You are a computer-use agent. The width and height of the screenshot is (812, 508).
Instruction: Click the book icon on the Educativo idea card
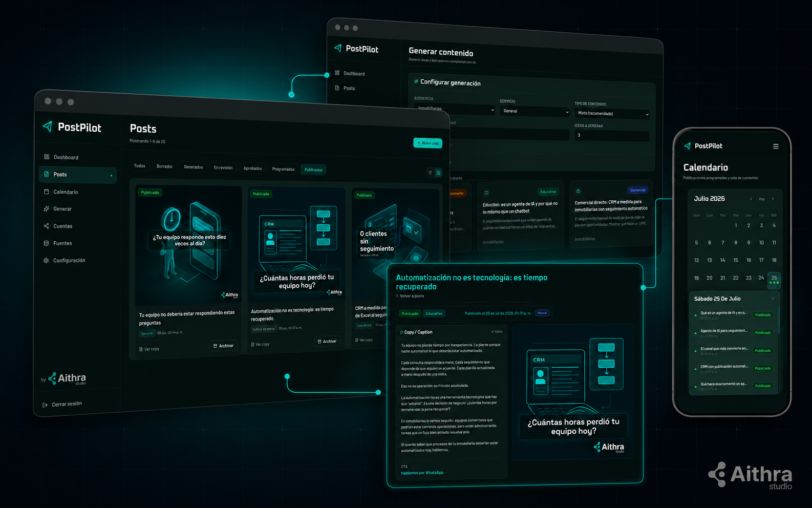486,193
